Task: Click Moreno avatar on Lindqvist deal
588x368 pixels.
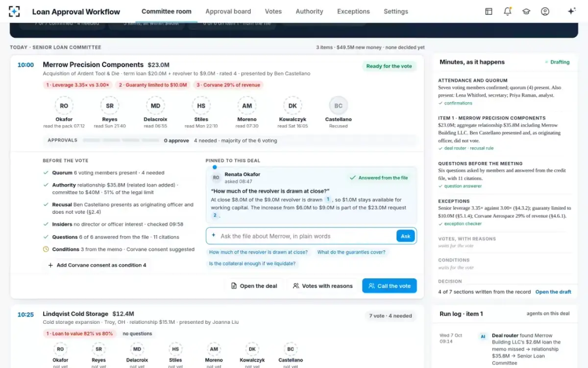Action: [214, 349]
